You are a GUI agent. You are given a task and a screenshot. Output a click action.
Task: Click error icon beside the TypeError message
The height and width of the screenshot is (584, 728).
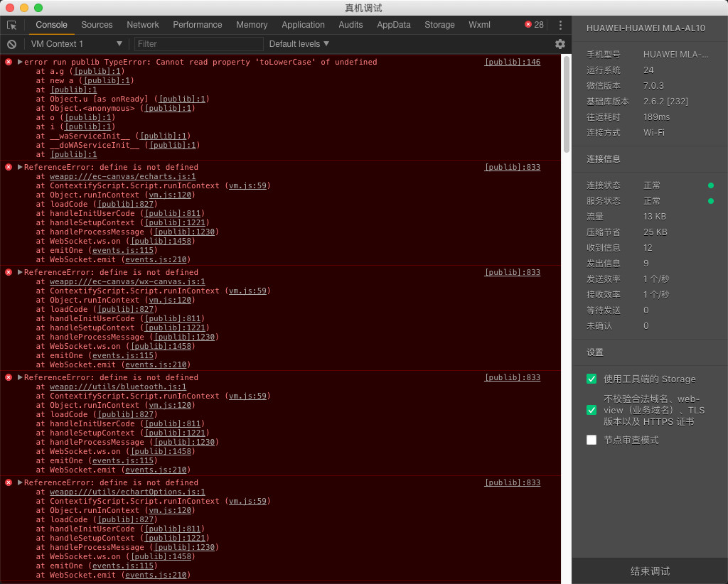9,62
